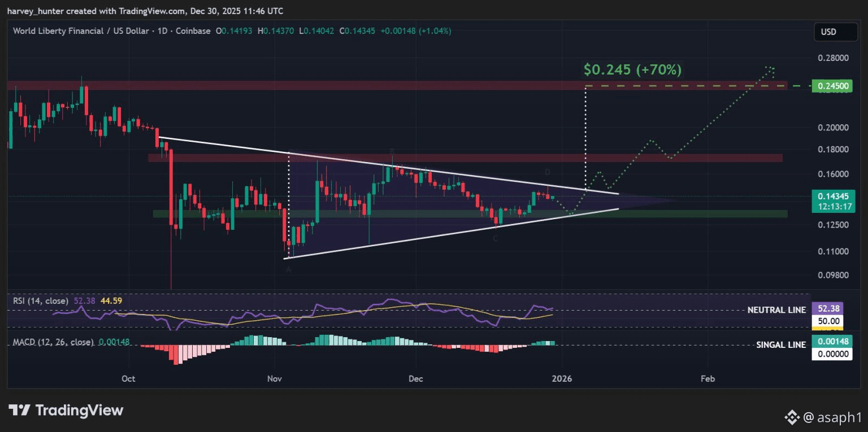
Task: Click the Binance logo beside asaph1
Action: 792,418
